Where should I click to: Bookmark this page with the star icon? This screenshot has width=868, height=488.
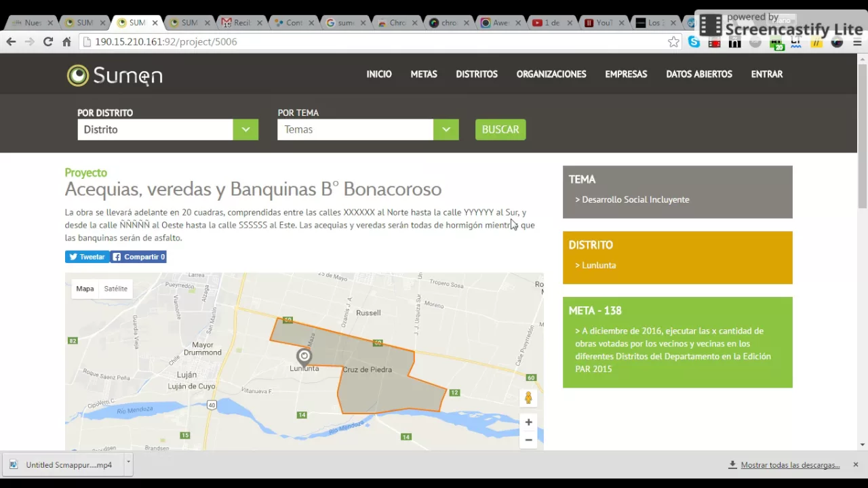click(x=673, y=42)
